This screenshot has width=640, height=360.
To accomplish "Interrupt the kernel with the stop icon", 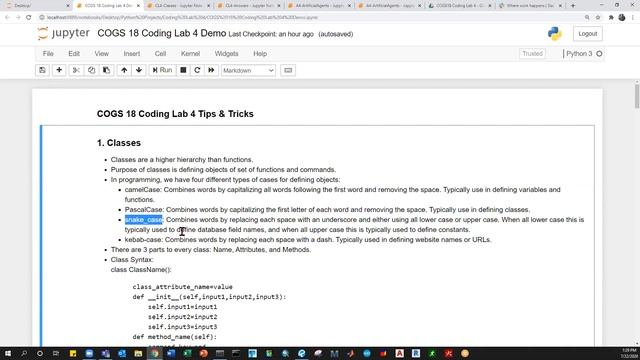I will click(x=183, y=70).
